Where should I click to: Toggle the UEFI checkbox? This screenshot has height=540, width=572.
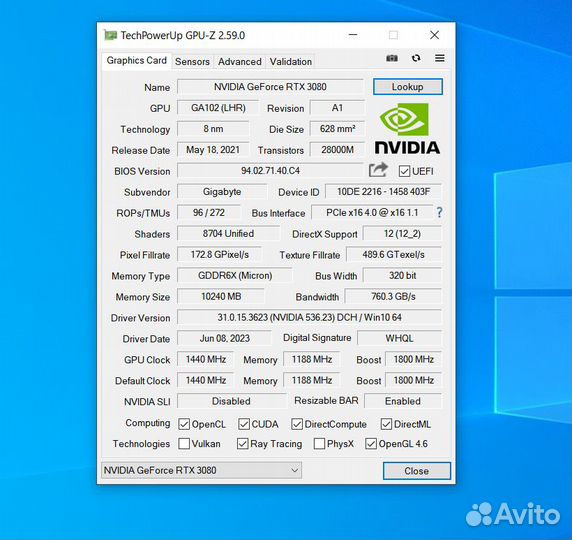click(404, 171)
